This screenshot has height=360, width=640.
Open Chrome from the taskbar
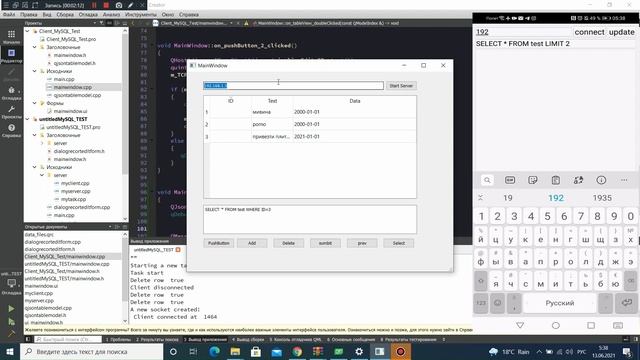coord(297,351)
